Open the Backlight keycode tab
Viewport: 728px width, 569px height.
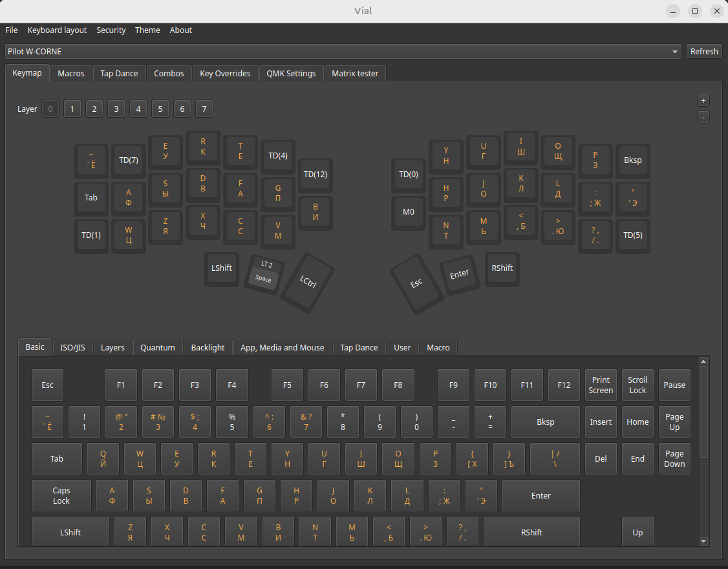[208, 347]
